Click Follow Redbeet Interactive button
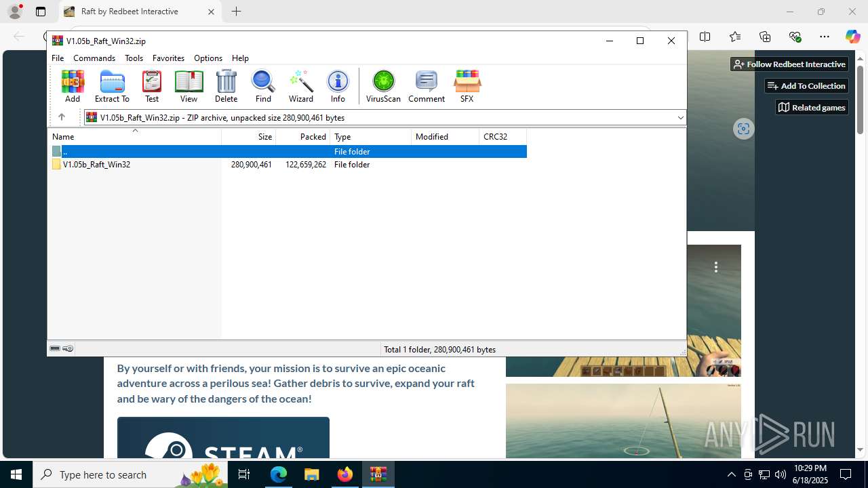 789,64
